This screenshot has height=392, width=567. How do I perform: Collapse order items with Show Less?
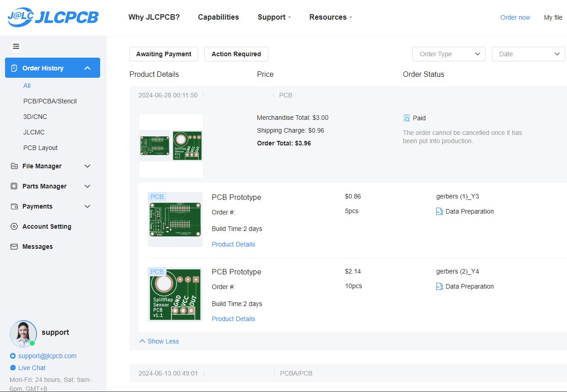(159, 341)
